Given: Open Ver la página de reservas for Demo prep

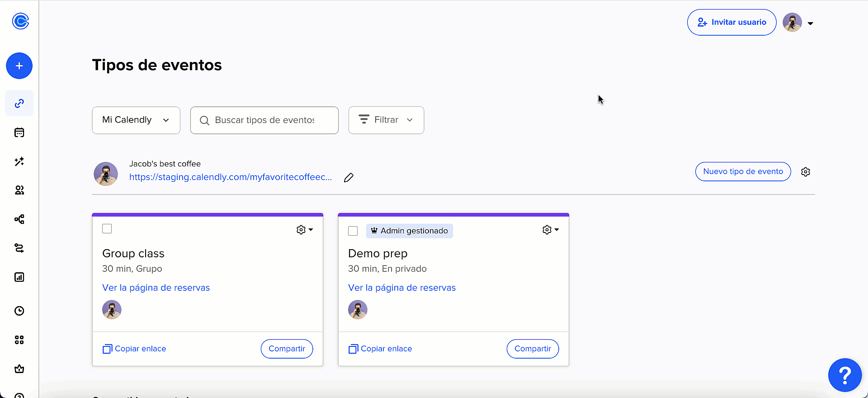Looking at the screenshot, I should tap(402, 288).
